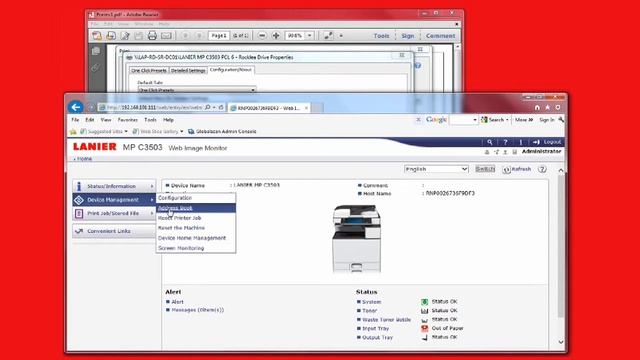Open attachments paperclip panel in Adobe Reader
The width and height of the screenshot is (640, 360).
pyautogui.click(x=96, y=67)
